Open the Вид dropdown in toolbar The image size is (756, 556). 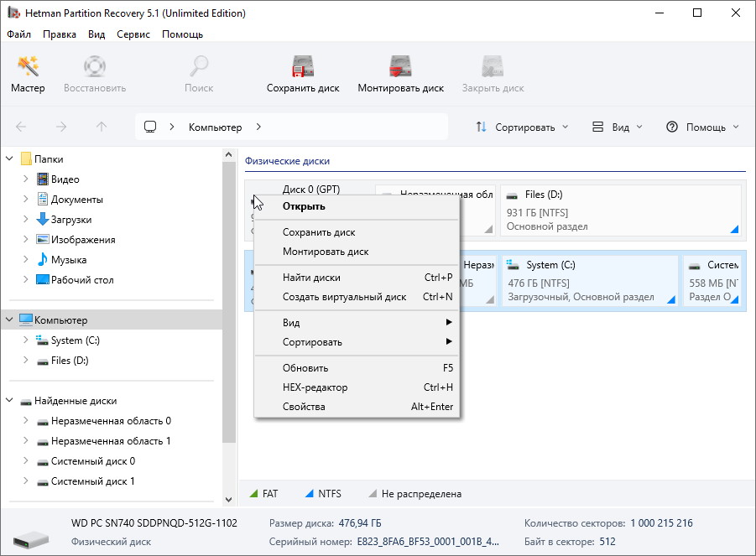[618, 127]
